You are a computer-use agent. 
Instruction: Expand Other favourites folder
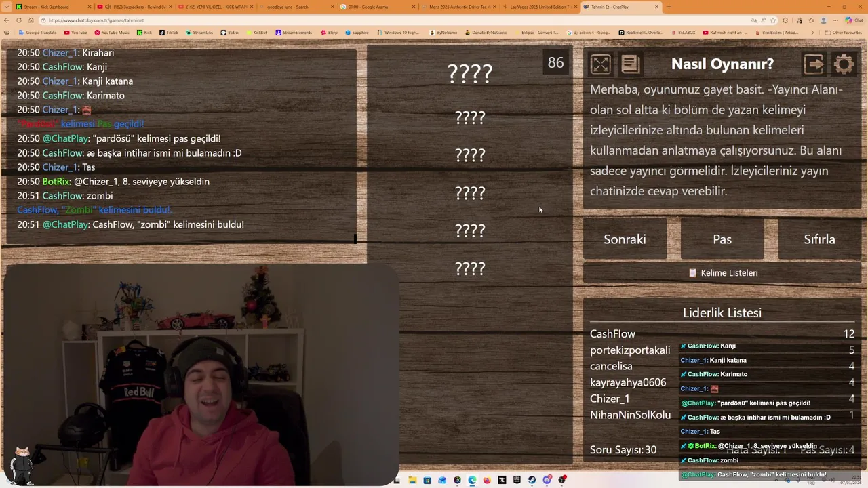click(843, 33)
